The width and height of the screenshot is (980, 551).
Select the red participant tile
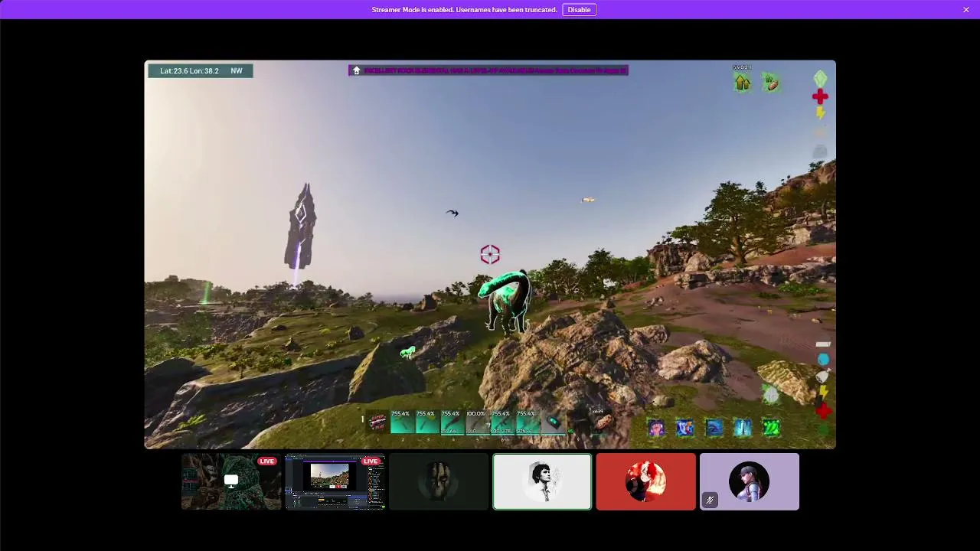coord(646,481)
